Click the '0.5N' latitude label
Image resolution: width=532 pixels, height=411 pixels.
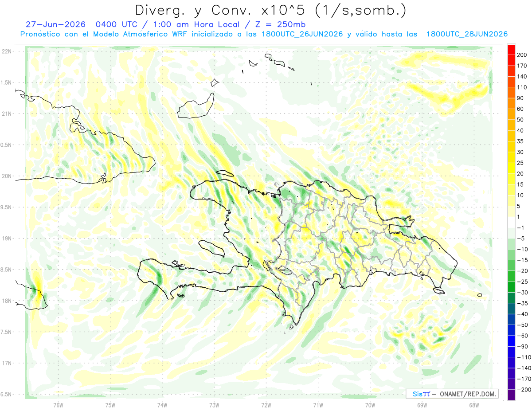coord(7,145)
